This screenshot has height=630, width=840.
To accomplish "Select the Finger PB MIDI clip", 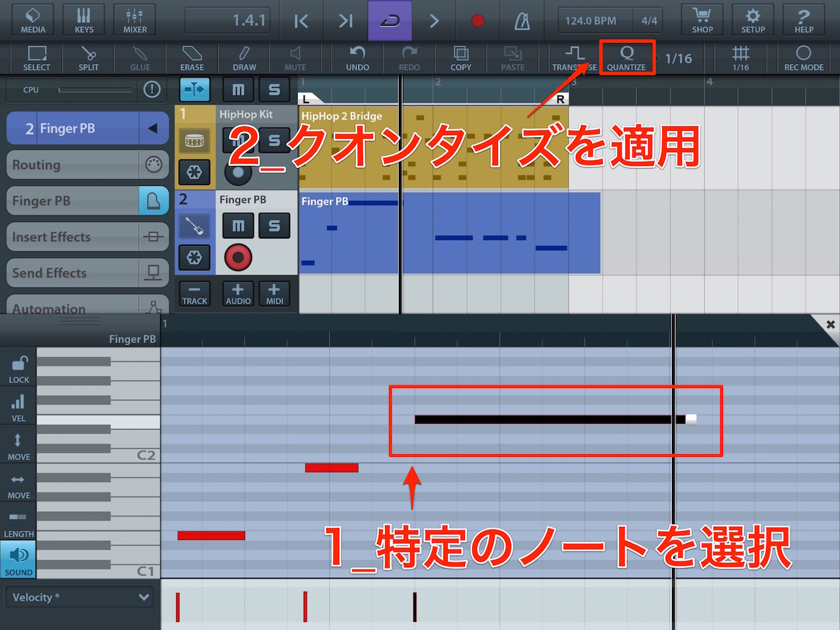I will 450,233.
